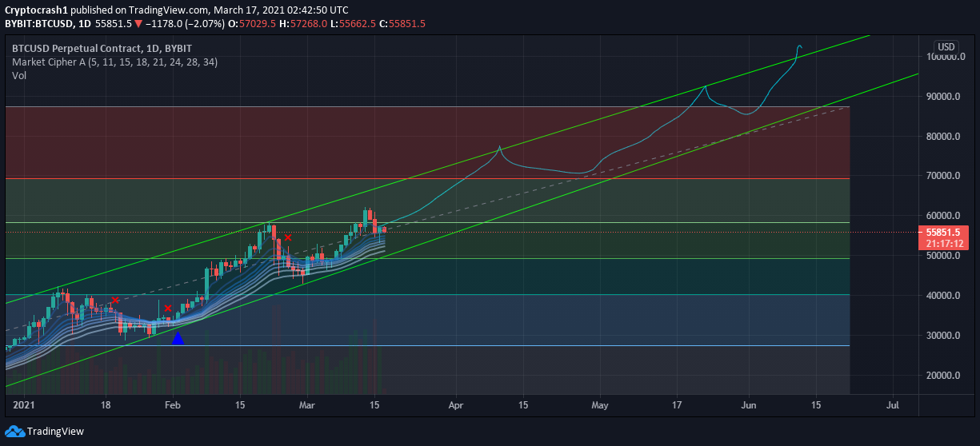The image size is (980, 446).
Task: Click the 100000.0 price axis label
Action: [x=946, y=57]
